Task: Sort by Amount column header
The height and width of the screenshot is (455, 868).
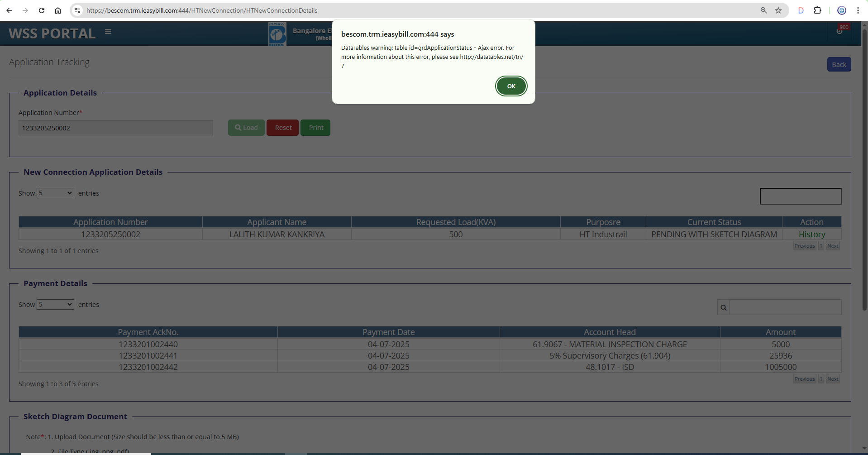Action: 781,332
